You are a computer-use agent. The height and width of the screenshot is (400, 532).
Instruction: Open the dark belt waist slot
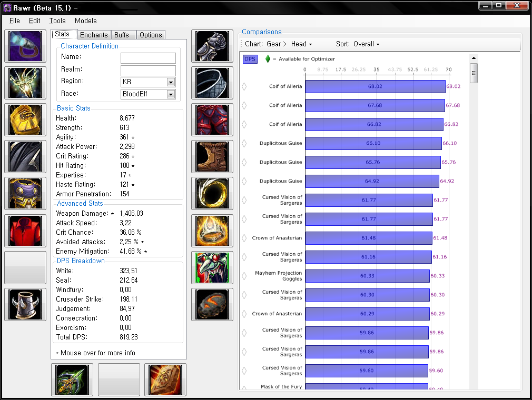(212, 83)
